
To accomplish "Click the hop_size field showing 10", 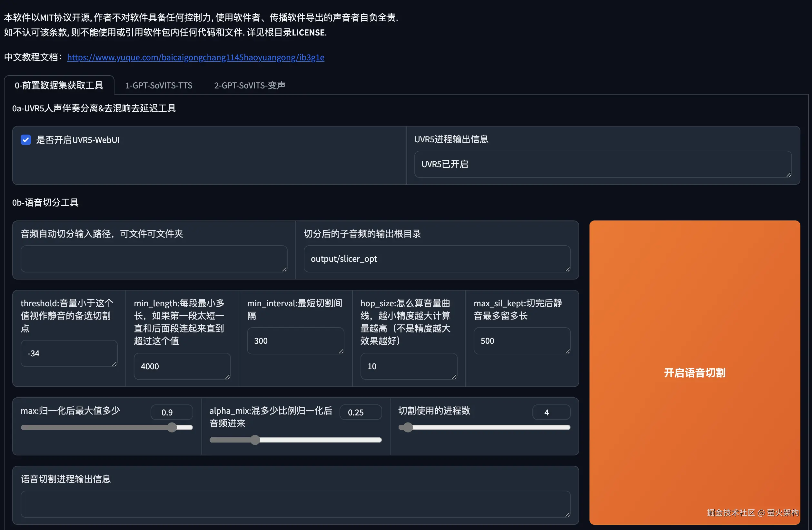I will (408, 366).
